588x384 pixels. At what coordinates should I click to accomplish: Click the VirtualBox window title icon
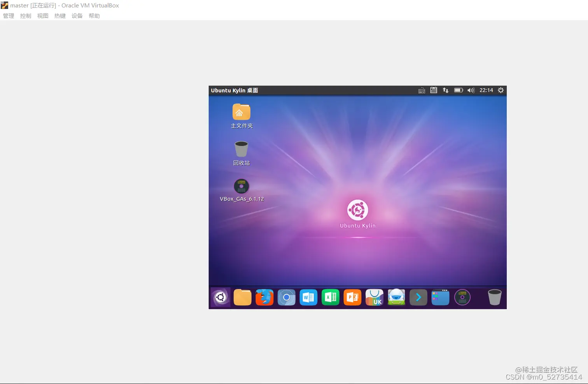(5, 5)
